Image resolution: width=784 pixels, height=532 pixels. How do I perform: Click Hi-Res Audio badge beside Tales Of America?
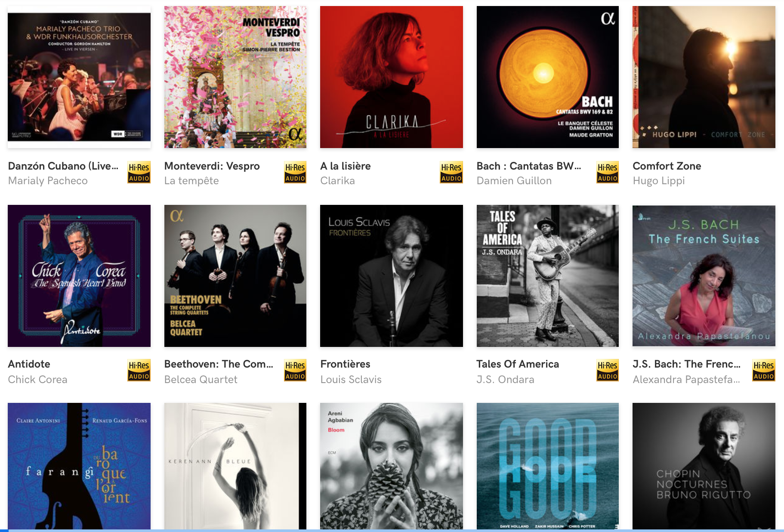click(x=608, y=370)
